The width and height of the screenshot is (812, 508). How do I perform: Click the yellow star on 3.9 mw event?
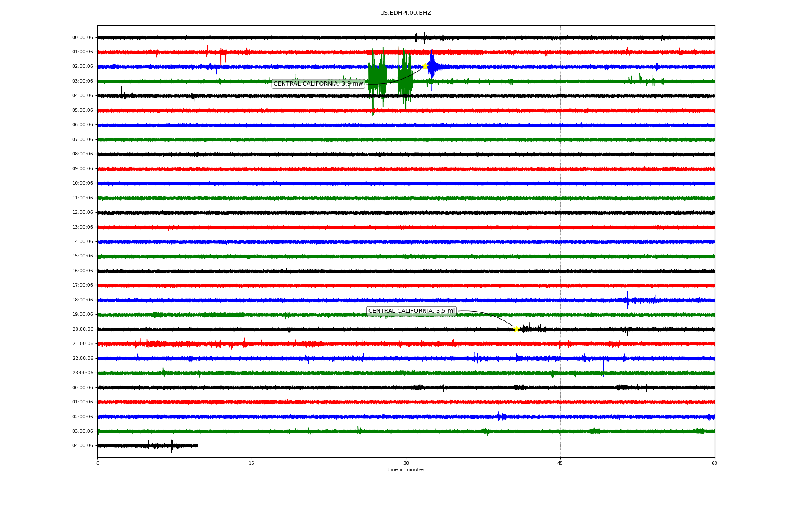[425, 66]
